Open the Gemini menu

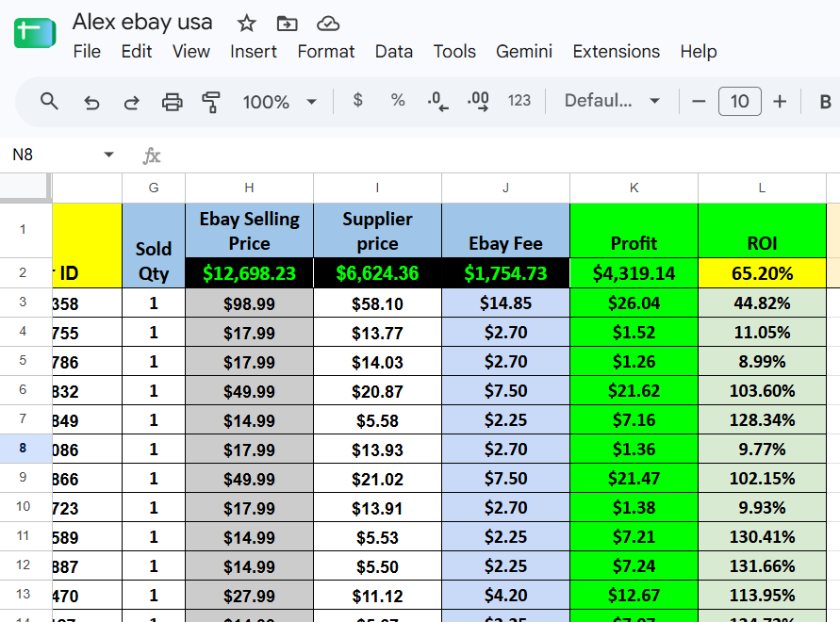click(x=524, y=52)
